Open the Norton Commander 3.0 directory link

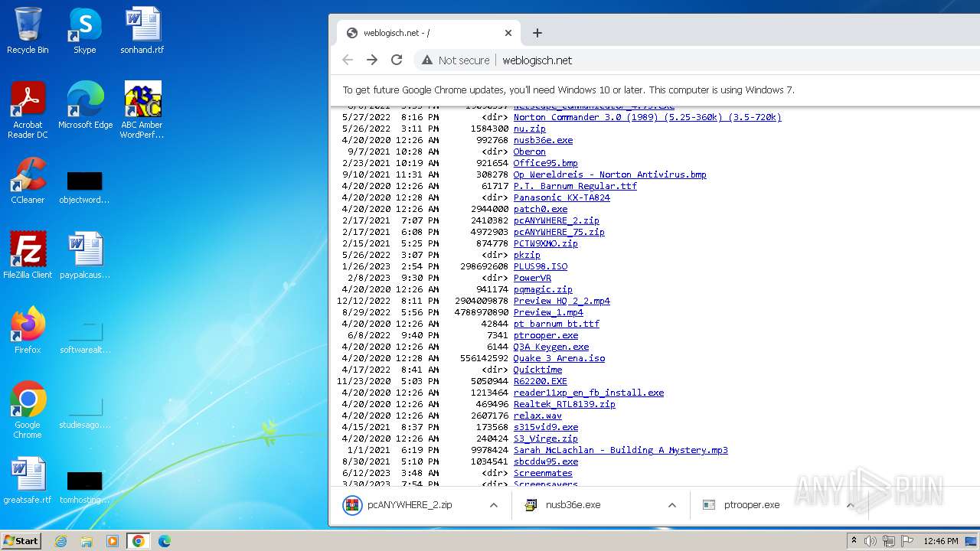(x=647, y=117)
